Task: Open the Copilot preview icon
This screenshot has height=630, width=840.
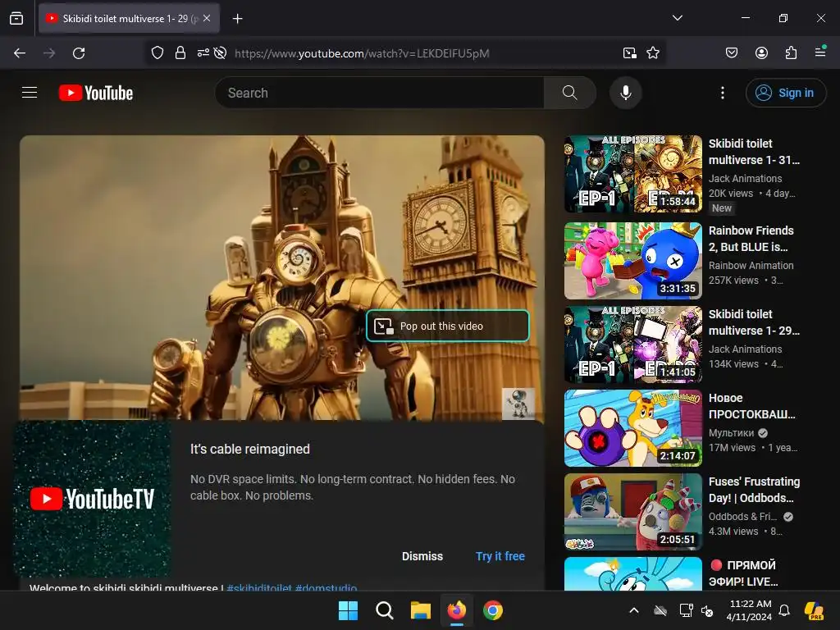Action: point(815,610)
